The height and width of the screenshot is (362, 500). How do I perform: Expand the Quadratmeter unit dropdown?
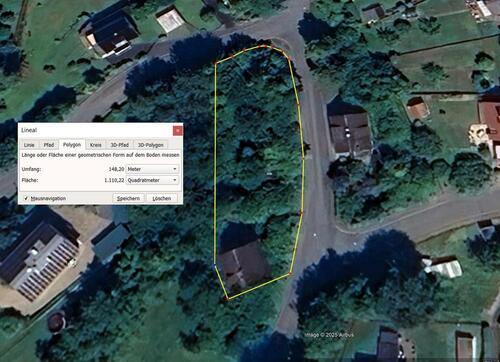[152, 180]
